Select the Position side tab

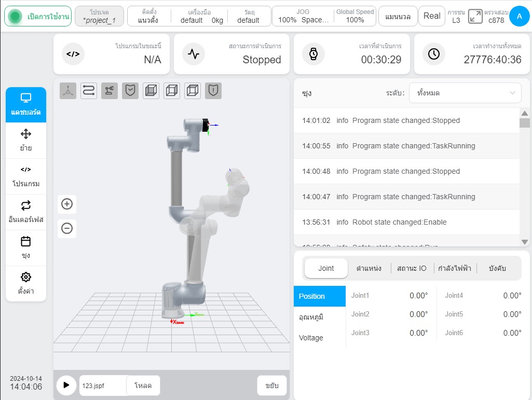coord(320,296)
